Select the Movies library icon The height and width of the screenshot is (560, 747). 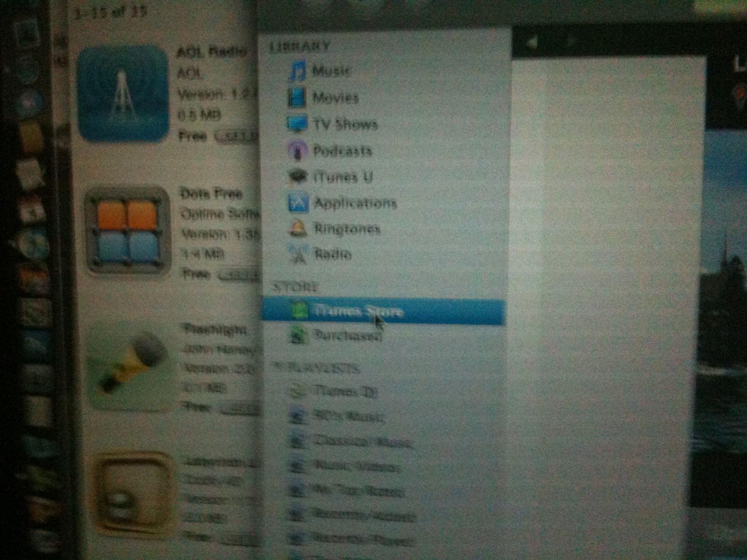pyautogui.click(x=297, y=97)
